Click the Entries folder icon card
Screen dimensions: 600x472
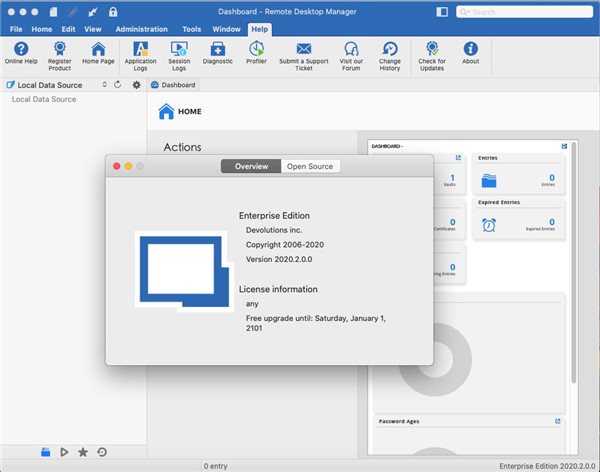489,180
